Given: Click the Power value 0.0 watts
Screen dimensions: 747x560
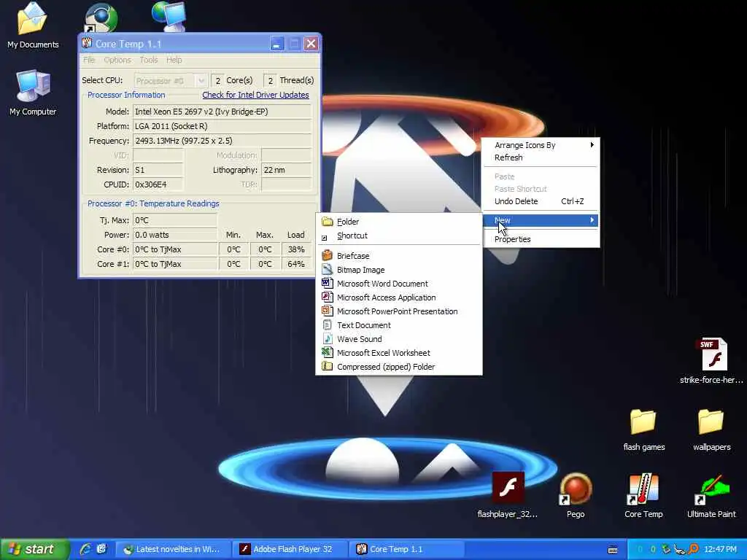Looking at the screenshot, I should (175, 235).
